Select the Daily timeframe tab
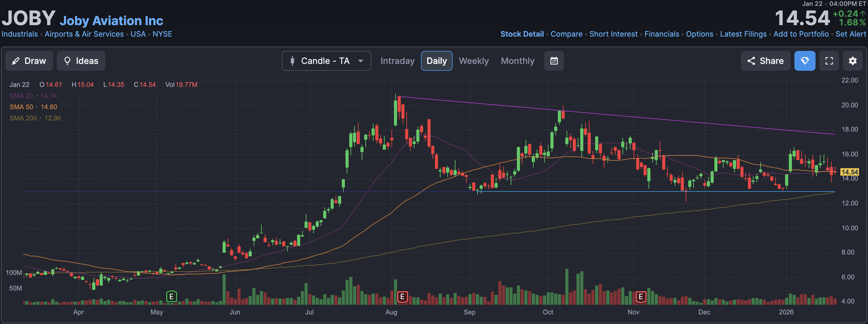Viewport: 868px width, 324px height. pos(436,61)
